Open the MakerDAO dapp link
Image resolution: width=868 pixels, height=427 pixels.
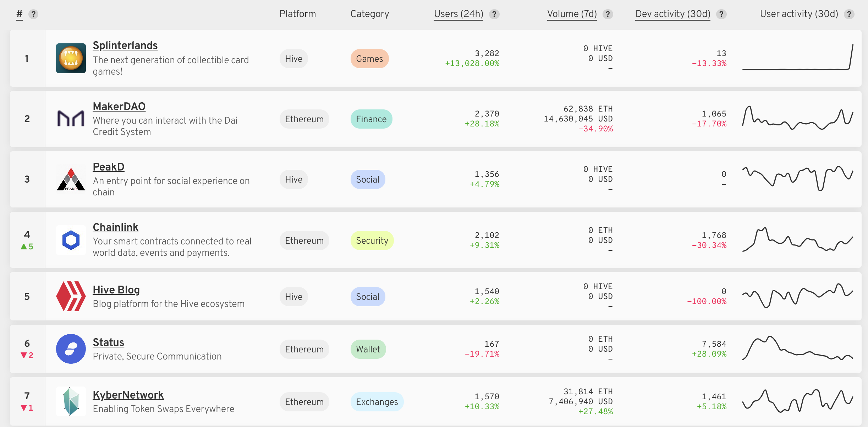119,107
